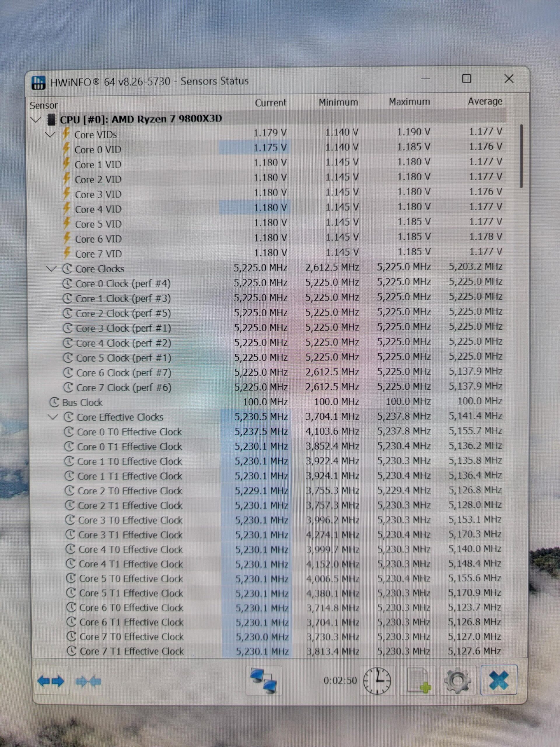Collapse the Core VIDs section
This screenshot has height=747, width=560.
(x=50, y=135)
